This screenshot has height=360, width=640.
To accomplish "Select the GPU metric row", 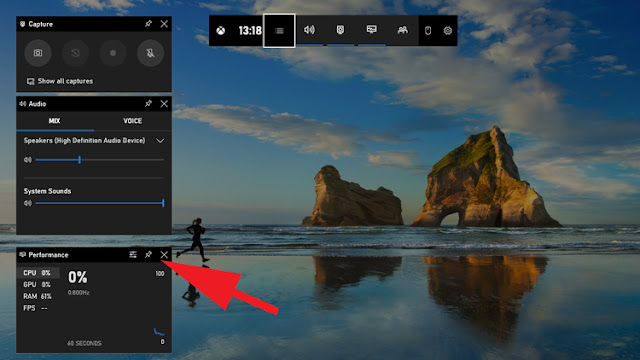I will (38, 284).
